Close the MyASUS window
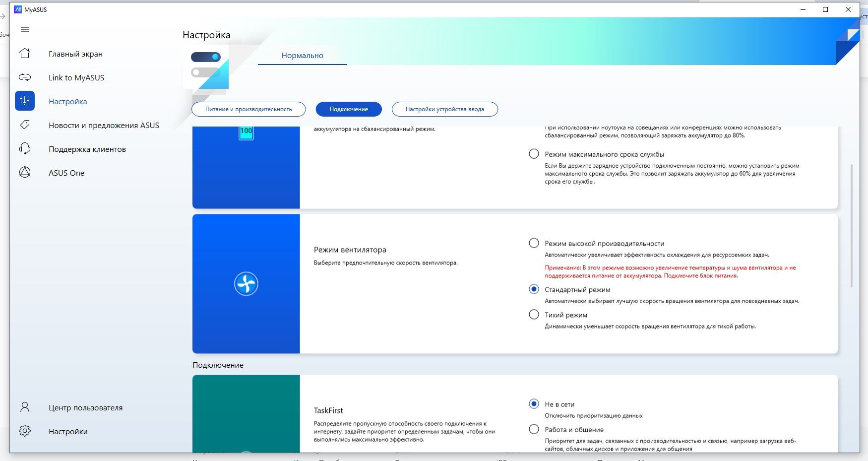This screenshot has width=868, height=461. (848, 9)
